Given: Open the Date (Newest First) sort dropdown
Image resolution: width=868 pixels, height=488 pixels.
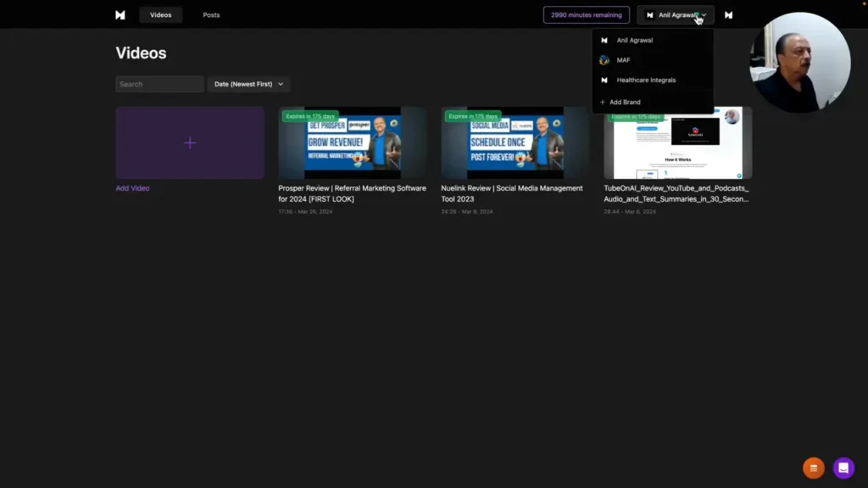Looking at the screenshot, I should (248, 84).
